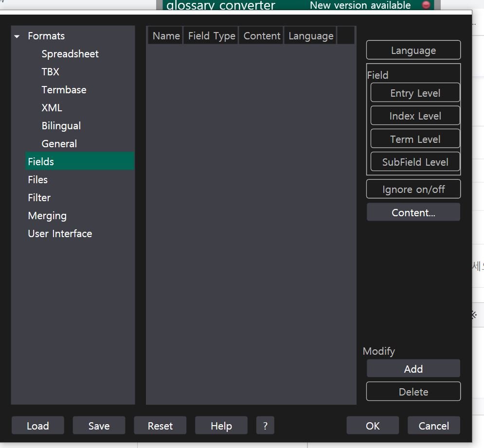This screenshot has height=448, width=484.
Task: Set field to Entry Level
Action: [x=415, y=93]
